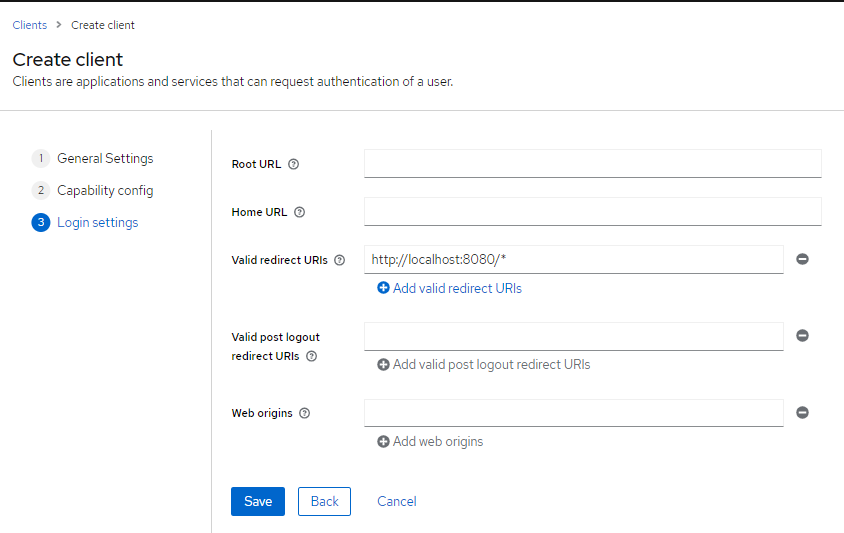Go Back to previous step

point(325,501)
